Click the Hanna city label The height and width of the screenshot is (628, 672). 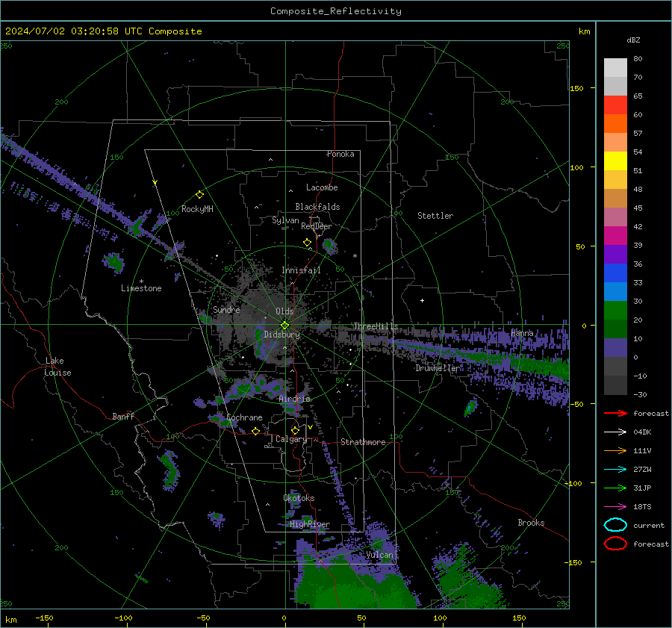pyautogui.click(x=522, y=333)
